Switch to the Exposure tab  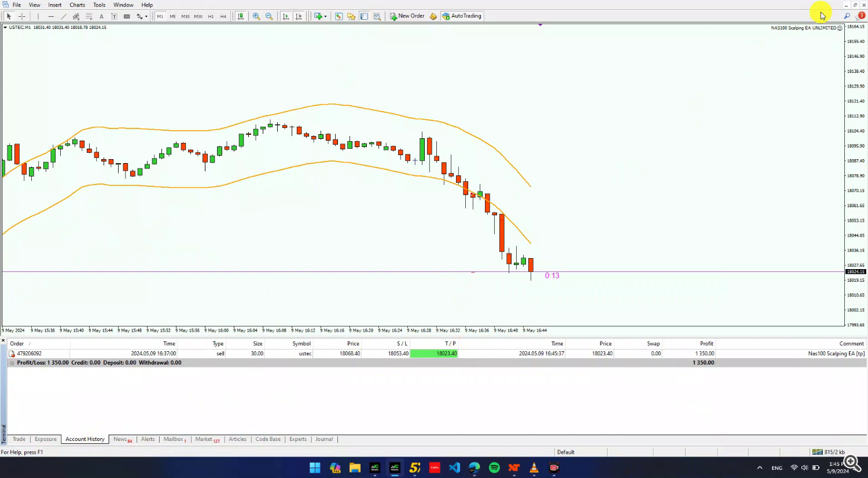46,439
